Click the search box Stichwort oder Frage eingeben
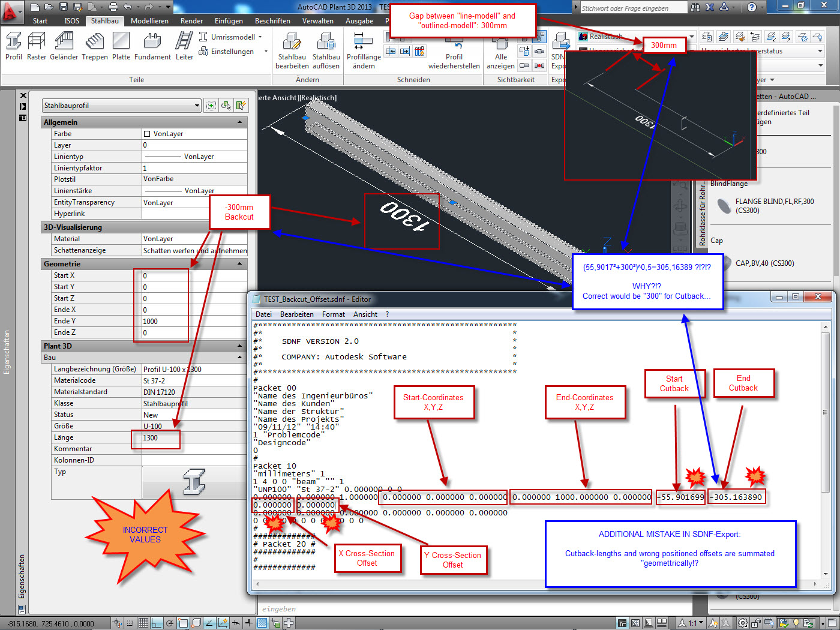The image size is (840, 630). 633,8
